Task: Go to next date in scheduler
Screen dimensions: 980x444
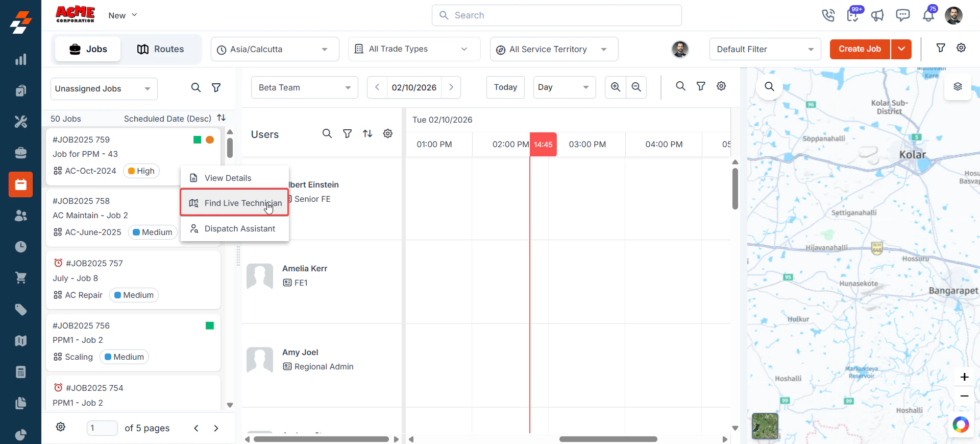Action: pos(451,87)
